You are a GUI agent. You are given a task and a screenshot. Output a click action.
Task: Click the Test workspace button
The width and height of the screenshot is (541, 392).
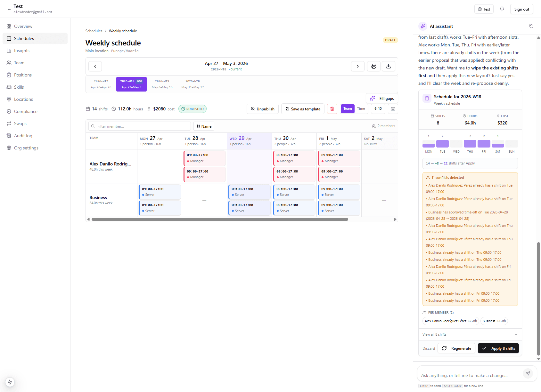coord(484,9)
